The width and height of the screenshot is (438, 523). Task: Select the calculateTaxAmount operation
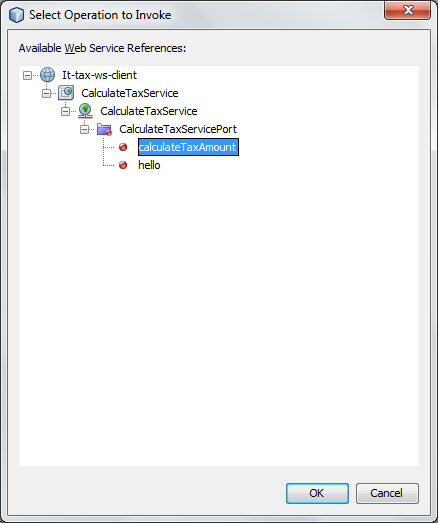188,147
